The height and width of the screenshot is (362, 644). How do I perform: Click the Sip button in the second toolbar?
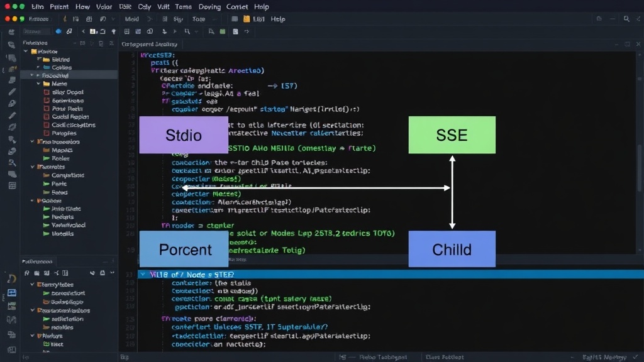(x=178, y=19)
